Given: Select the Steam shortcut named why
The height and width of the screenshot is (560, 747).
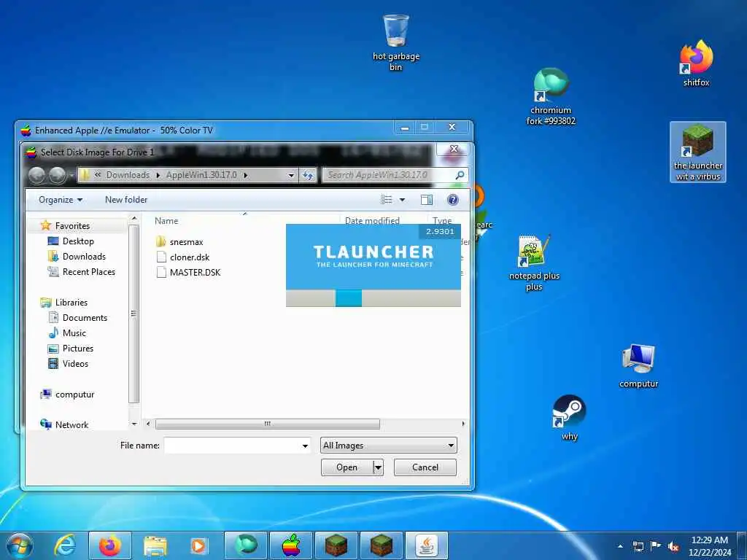Looking at the screenshot, I should tap(569, 418).
